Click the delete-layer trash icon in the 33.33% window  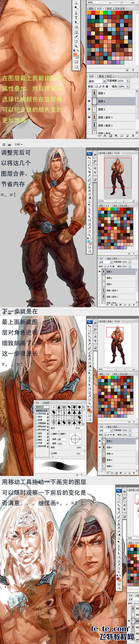133,305
